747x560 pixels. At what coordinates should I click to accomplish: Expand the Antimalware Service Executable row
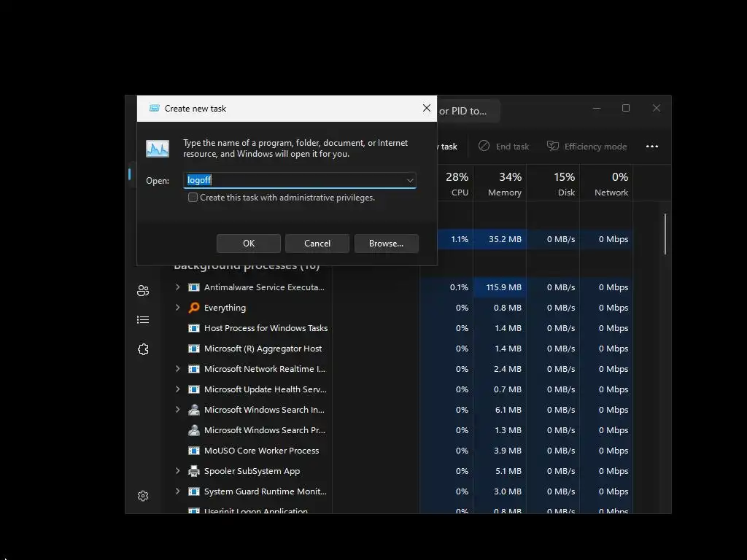178,287
